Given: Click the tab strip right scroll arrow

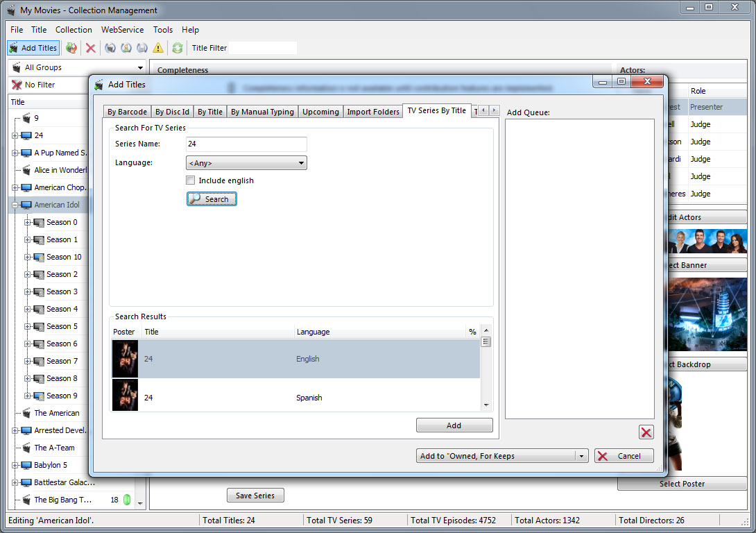Looking at the screenshot, I should (494, 110).
